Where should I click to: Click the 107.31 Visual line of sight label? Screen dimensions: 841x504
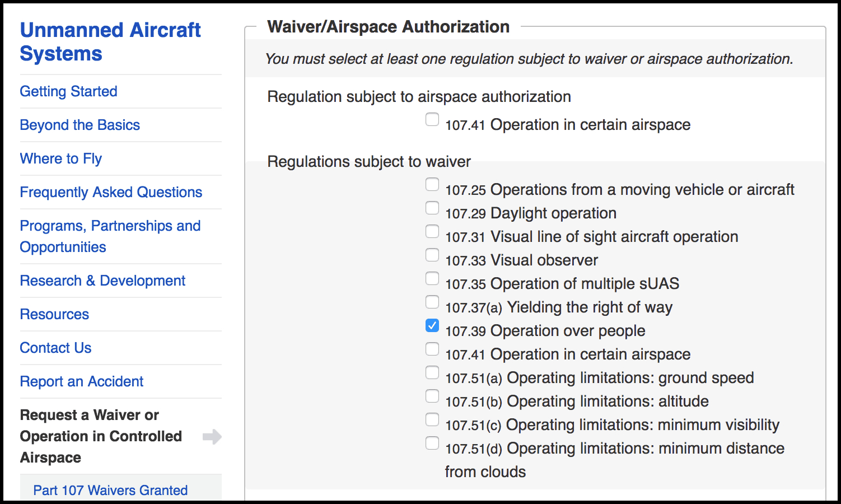(x=592, y=237)
